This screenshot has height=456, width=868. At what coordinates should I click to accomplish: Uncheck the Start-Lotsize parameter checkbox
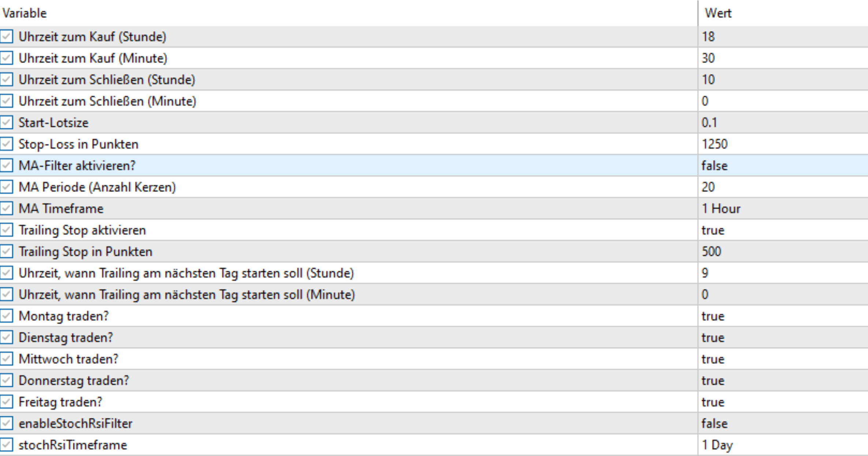click(x=7, y=123)
